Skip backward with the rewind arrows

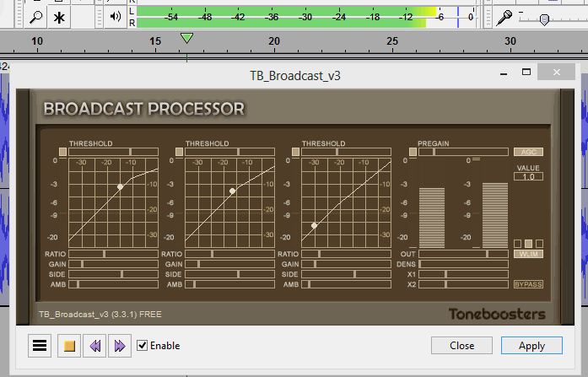[94, 346]
